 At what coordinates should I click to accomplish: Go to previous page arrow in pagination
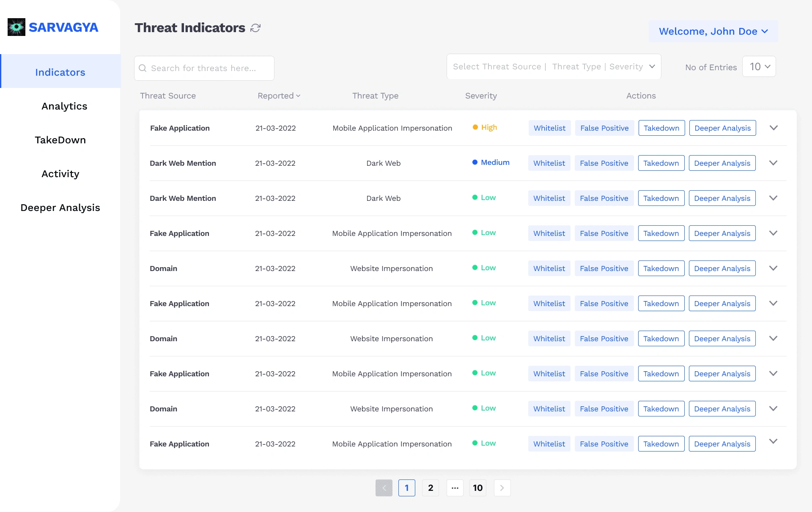[x=384, y=488]
